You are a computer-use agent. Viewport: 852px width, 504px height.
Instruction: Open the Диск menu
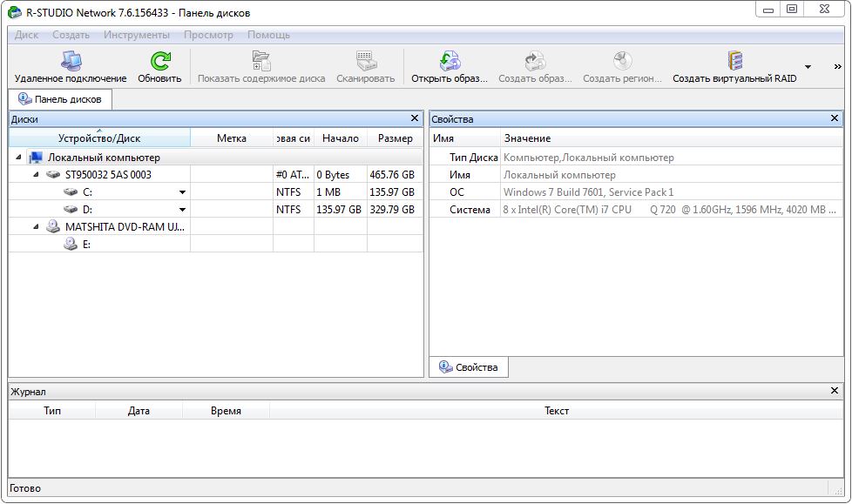pos(26,35)
